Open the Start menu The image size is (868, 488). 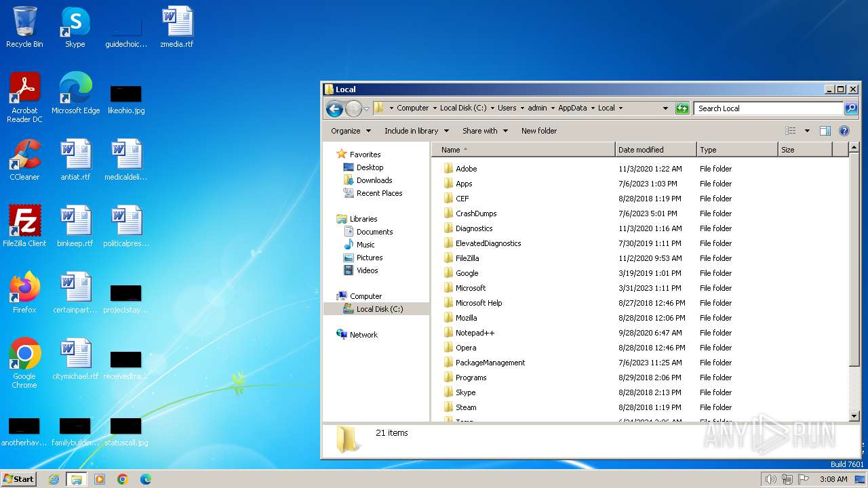click(x=19, y=479)
